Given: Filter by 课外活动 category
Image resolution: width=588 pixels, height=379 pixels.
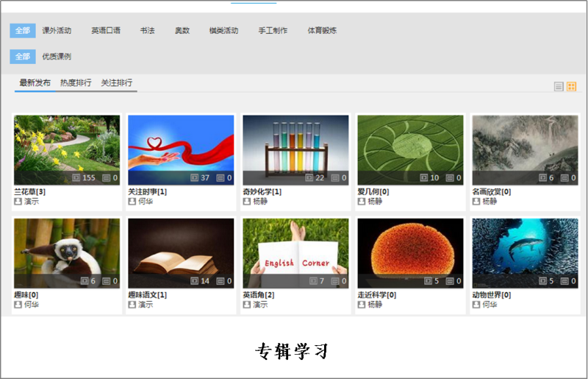Looking at the screenshot, I should click(57, 30).
